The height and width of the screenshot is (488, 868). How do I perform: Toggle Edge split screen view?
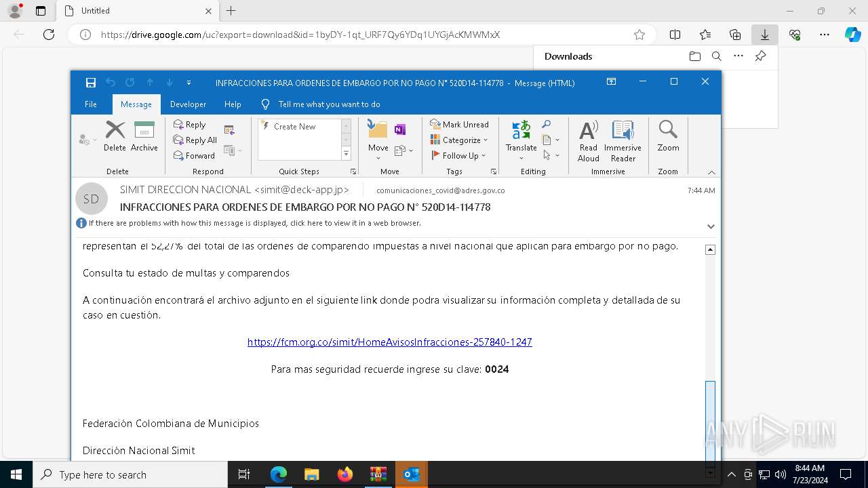(675, 35)
